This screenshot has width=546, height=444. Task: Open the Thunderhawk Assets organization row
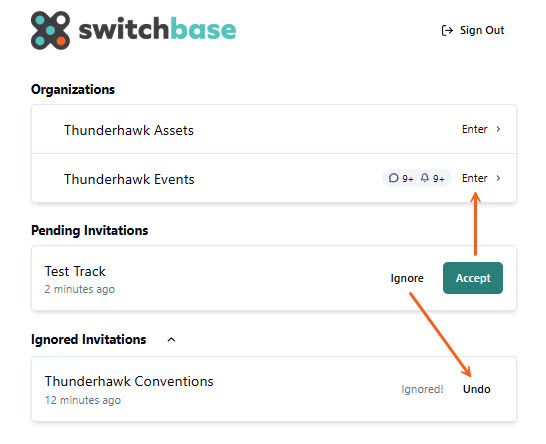click(x=274, y=129)
